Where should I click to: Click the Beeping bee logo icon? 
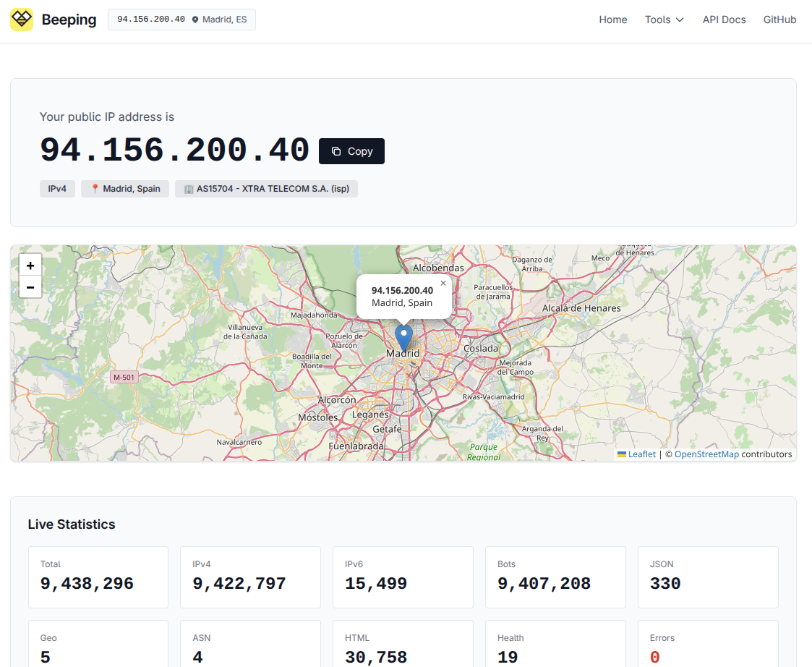21,20
